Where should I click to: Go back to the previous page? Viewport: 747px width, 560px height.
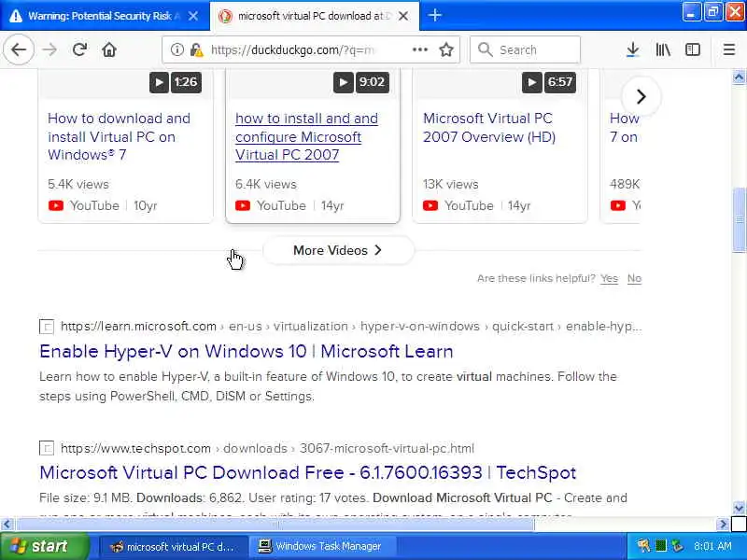tap(19, 49)
